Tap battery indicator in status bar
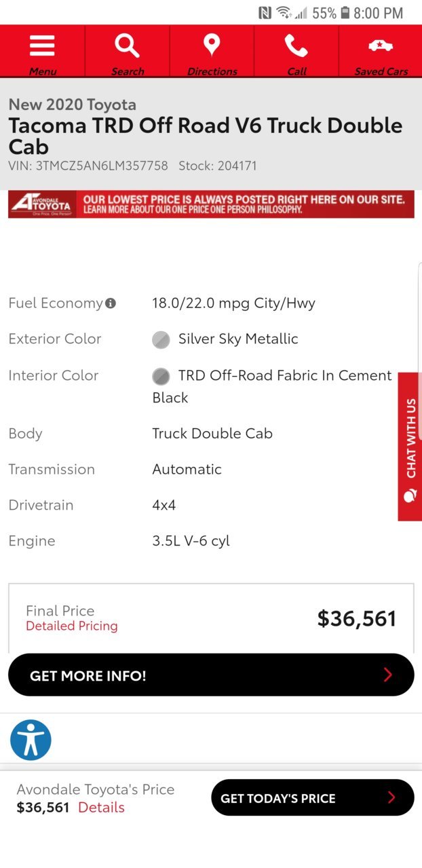 (x=345, y=13)
